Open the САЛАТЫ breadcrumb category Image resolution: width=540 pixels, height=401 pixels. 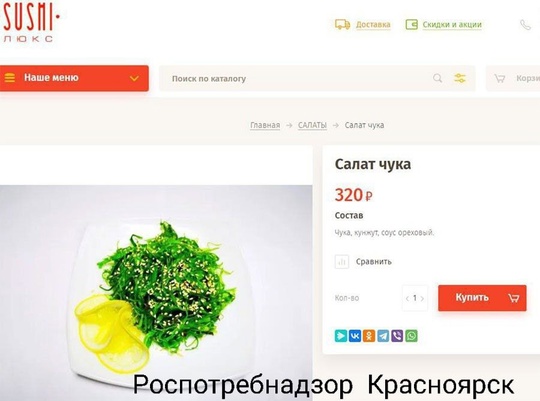[312, 125]
